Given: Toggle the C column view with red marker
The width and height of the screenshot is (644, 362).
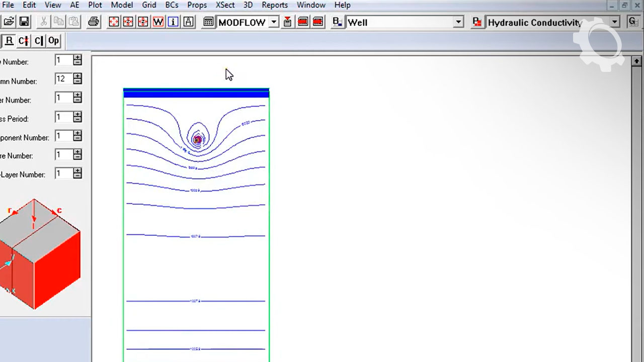Looking at the screenshot, I should (24, 41).
